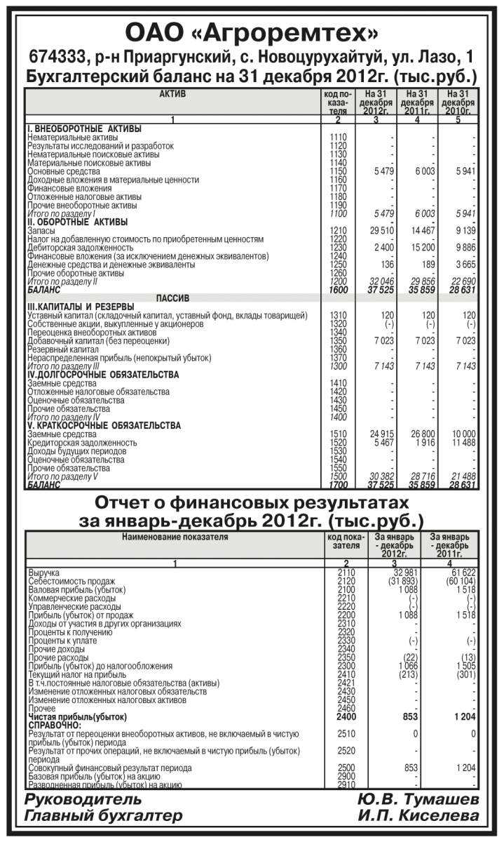Click the balance sheet код показателя header
The height and width of the screenshot is (842, 504).
click(338, 102)
